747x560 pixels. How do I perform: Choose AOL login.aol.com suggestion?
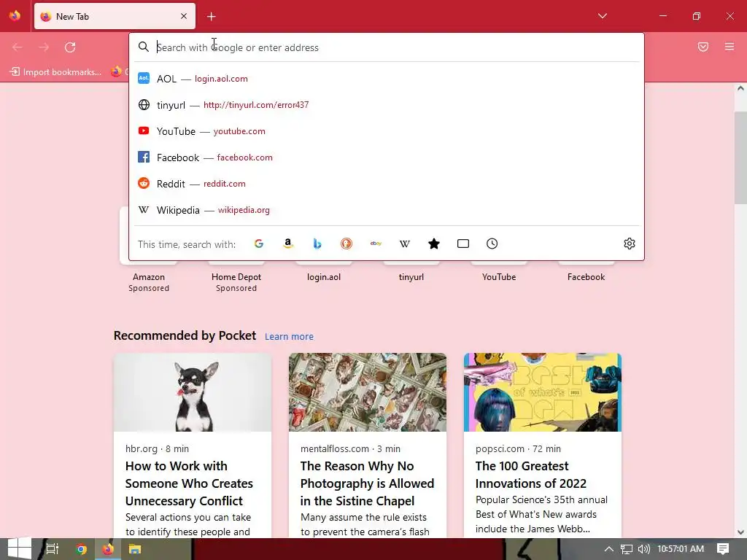[387, 79]
